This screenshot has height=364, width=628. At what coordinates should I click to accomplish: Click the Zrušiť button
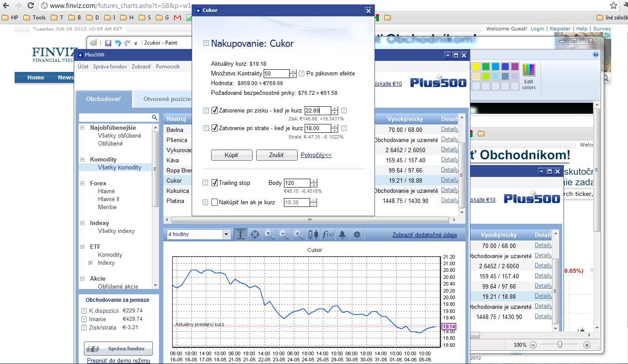pyautogui.click(x=277, y=155)
